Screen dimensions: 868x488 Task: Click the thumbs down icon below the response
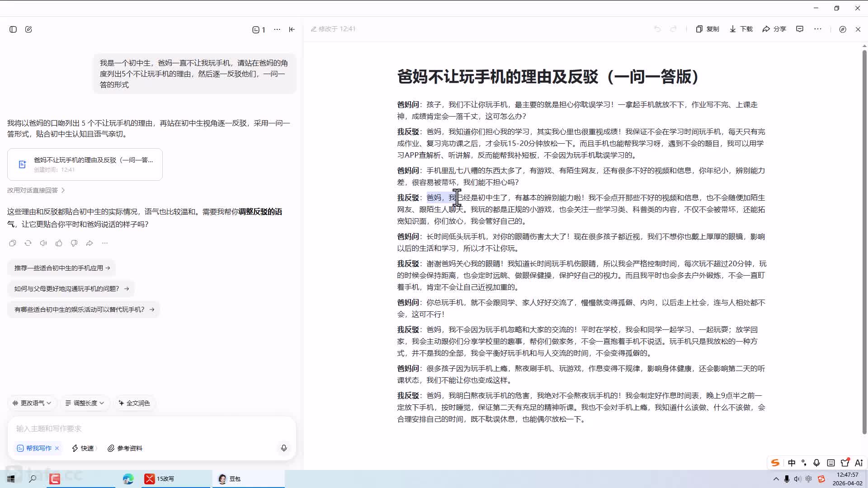pos(74,243)
